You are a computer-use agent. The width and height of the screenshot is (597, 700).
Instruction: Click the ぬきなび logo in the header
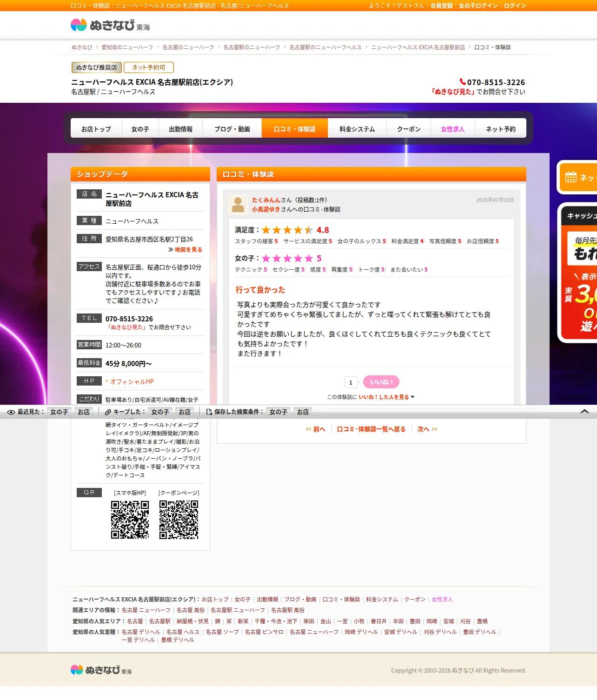pos(110,25)
